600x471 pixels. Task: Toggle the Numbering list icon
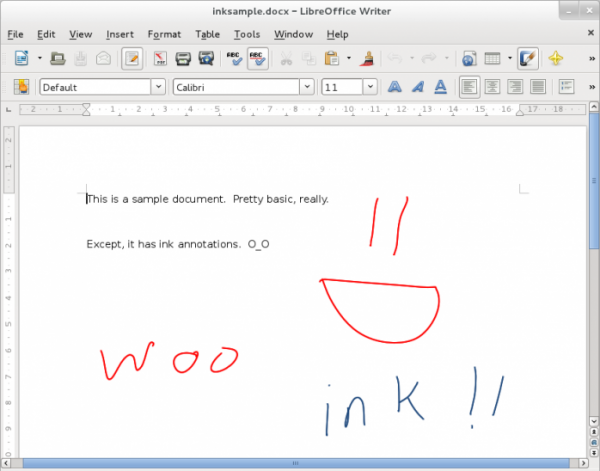pyautogui.click(x=566, y=87)
